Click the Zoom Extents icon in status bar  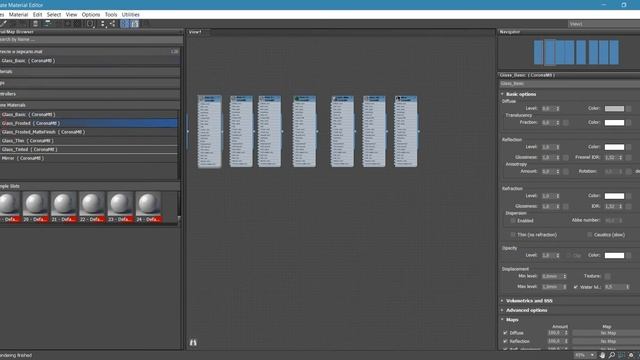point(631,355)
